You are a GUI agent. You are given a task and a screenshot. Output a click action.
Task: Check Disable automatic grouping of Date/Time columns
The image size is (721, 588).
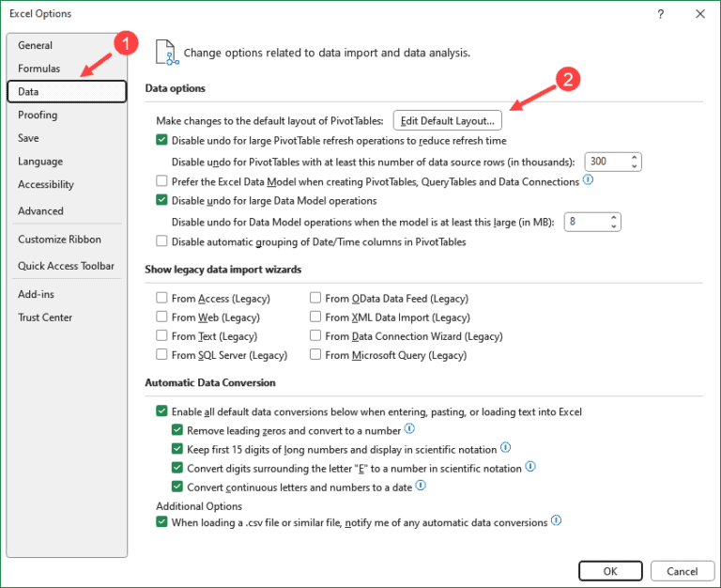coord(161,241)
